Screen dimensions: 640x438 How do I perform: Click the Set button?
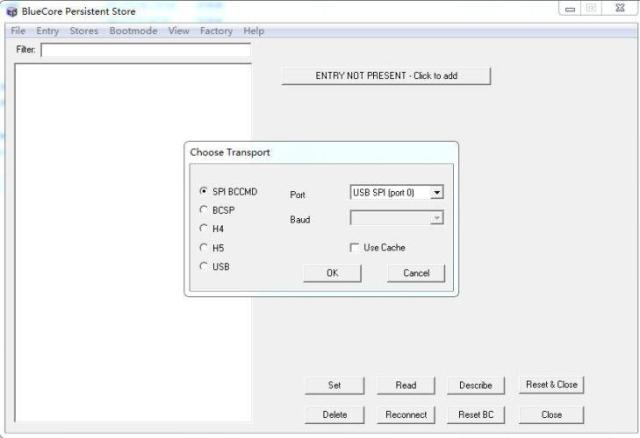pyautogui.click(x=334, y=385)
